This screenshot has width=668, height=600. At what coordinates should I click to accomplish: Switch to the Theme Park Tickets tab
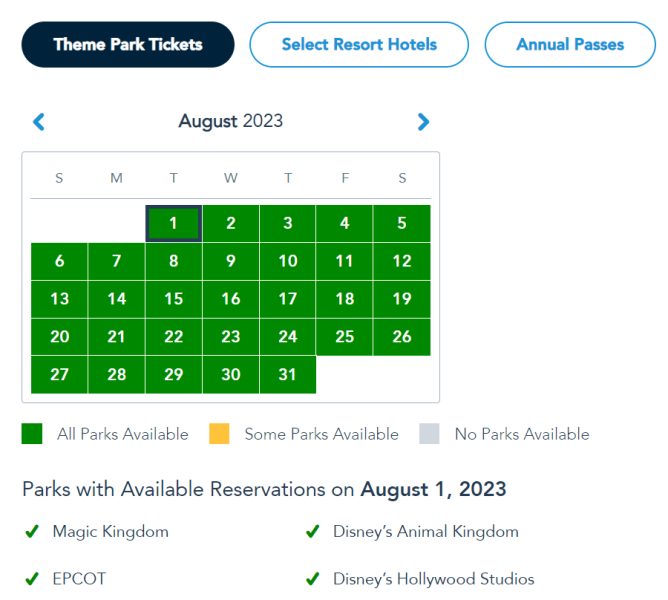pos(128,44)
